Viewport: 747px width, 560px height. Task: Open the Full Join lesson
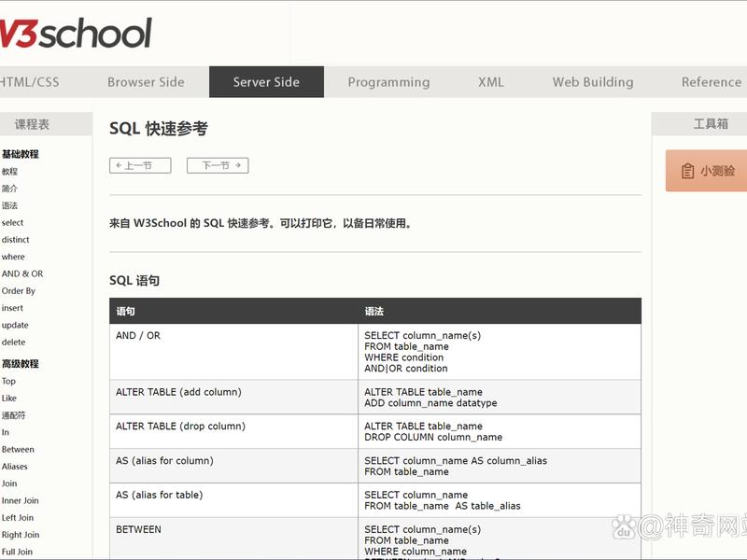click(x=17, y=552)
